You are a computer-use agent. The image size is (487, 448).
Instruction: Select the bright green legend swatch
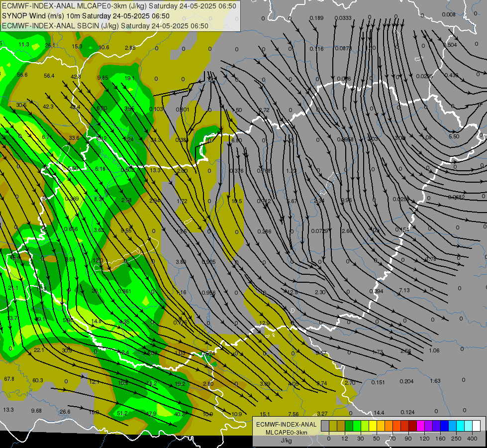click(x=357, y=426)
